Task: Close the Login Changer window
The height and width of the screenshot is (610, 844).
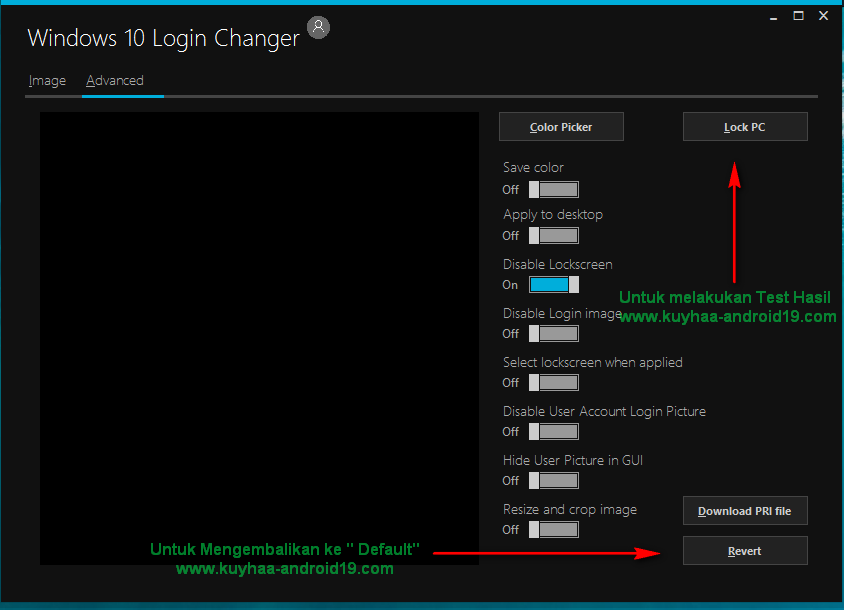Action: (x=824, y=16)
